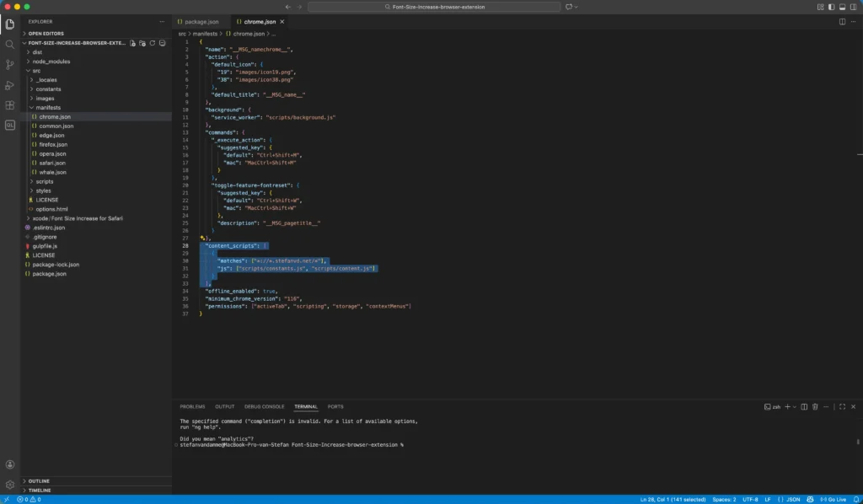Viewport: 863px width, 504px height.
Task: Refresh the explorer file tree
Action: click(x=153, y=43)
